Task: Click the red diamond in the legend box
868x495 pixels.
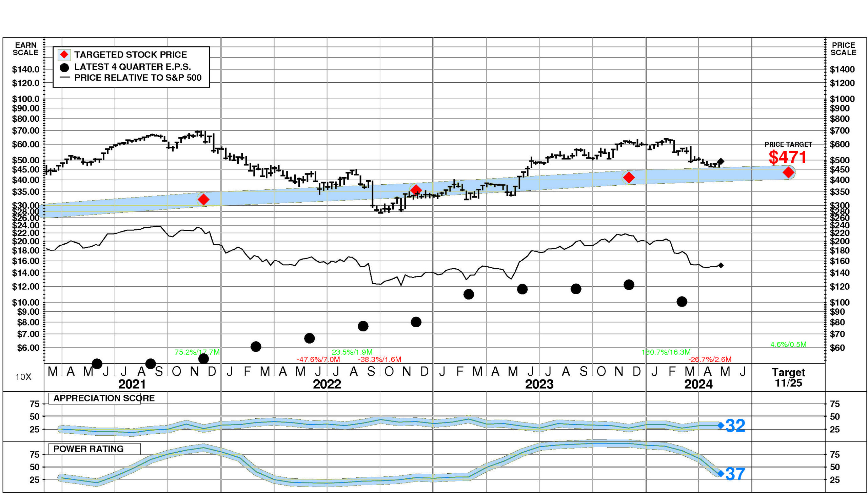Action: [64, 55]
